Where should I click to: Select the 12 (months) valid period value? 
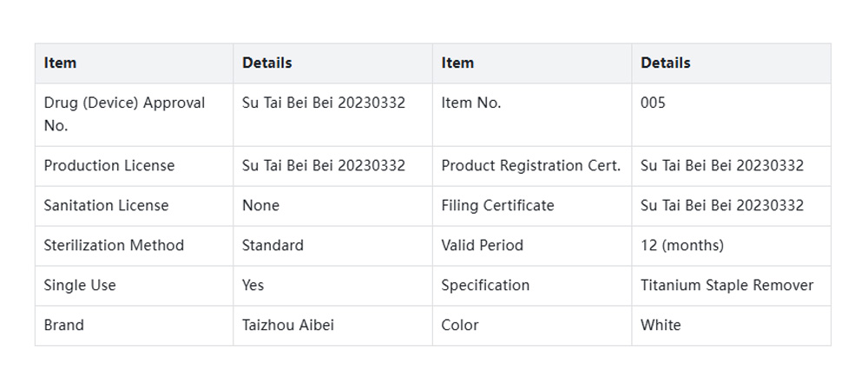coord(681,245)
